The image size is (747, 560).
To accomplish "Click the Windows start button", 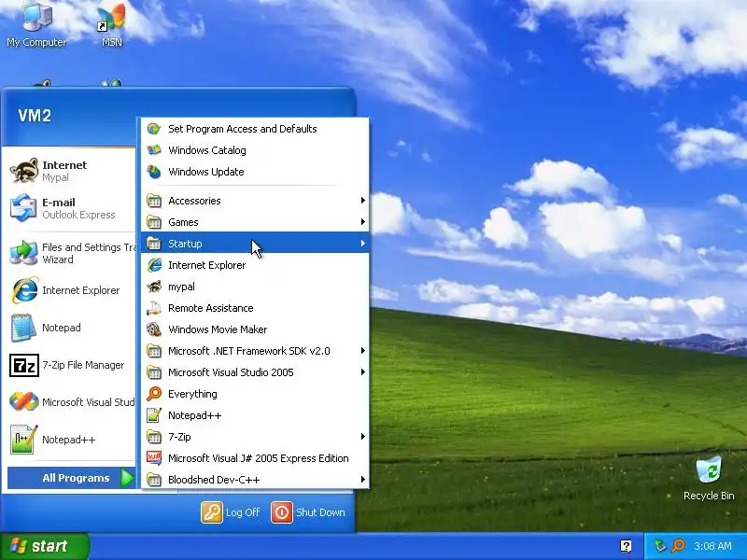I will tap(44, 546).
